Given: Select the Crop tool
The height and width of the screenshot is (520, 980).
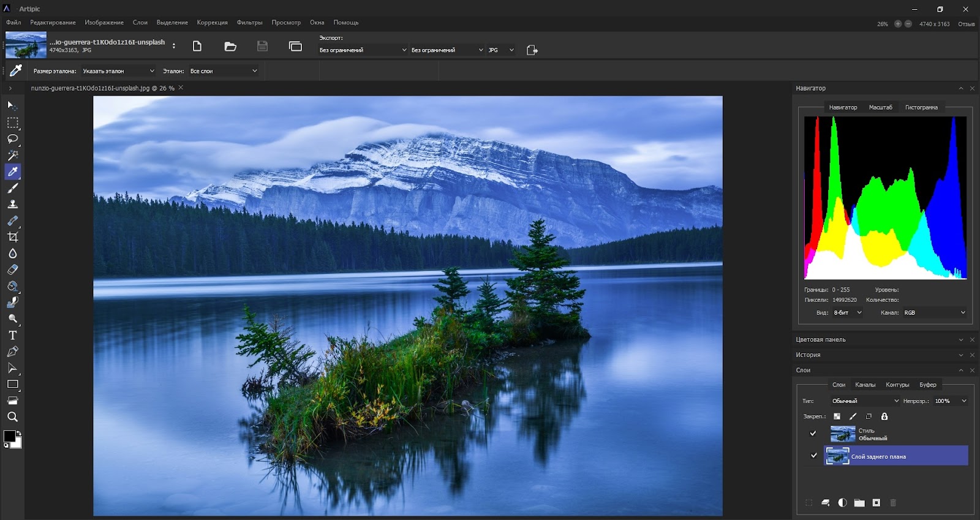Looking at the screenshot, I should [12, 237].
